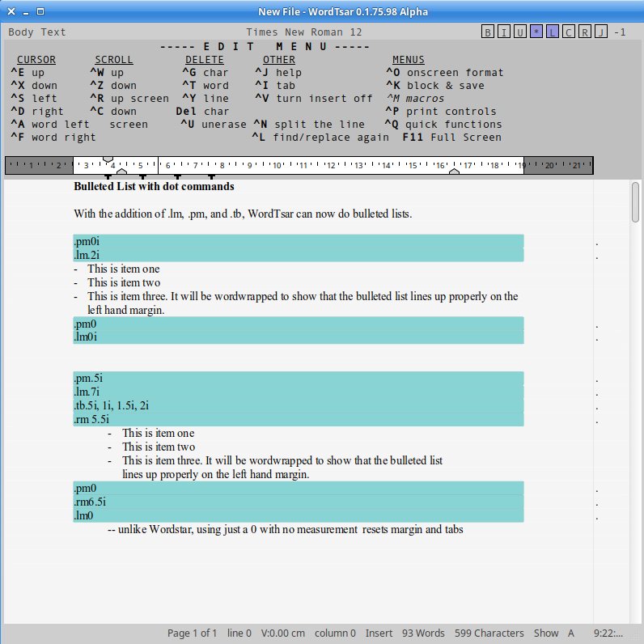The width and height of the screenshot is (644, 644).
Task: Click the ^R up screen command
Action: pyautogui.click(x=129, y=99)
